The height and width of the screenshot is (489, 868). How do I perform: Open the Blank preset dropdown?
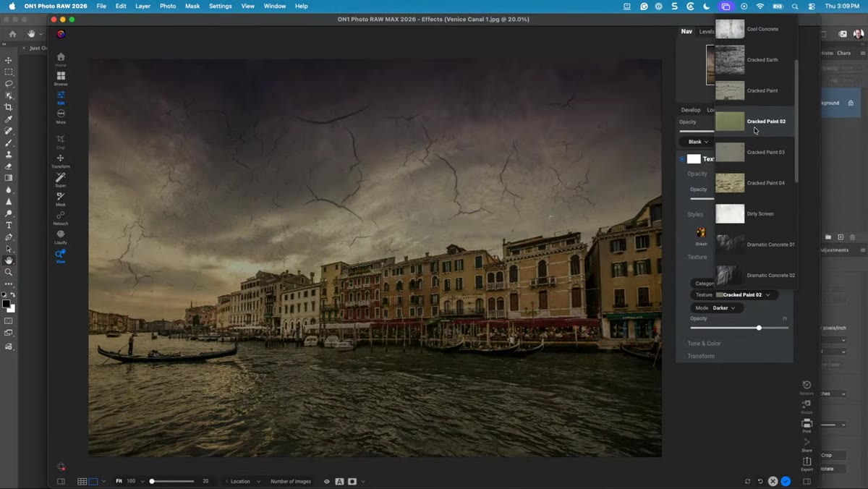pos(698,142)
